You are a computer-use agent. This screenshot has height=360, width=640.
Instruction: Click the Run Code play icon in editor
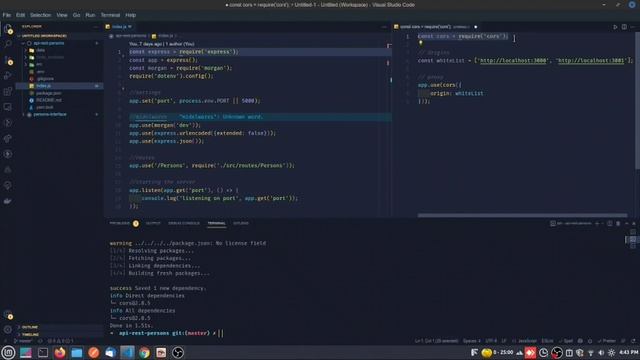click(615, 27)
